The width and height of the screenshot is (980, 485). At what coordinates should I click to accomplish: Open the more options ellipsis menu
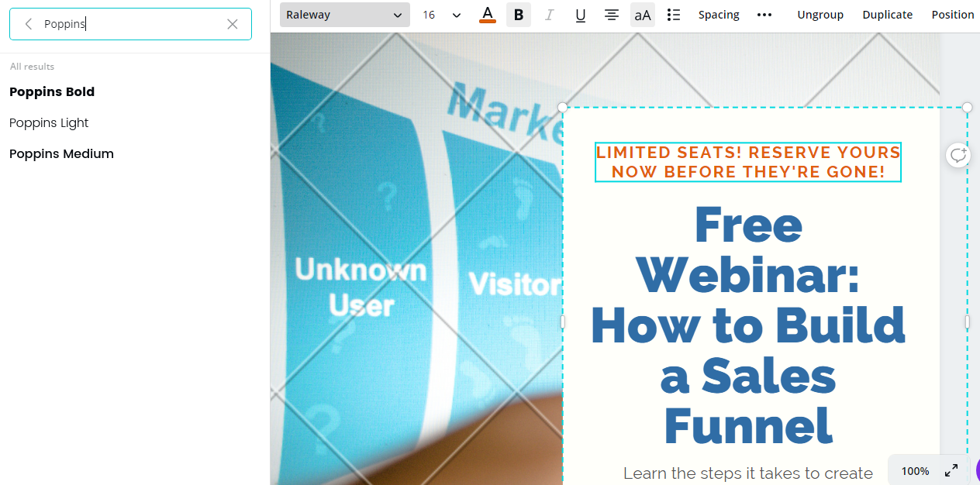[x=764, y=15]
